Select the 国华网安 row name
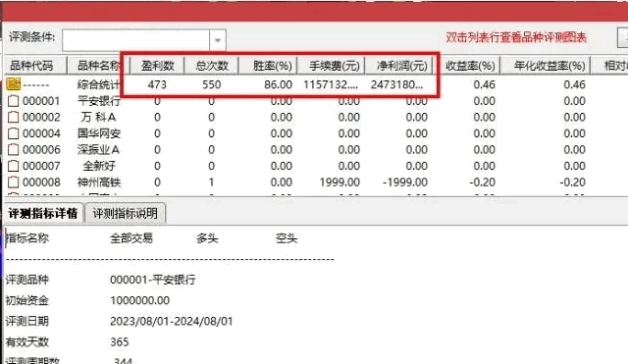The width and height of the screenshot is (628, 364). (x=98, y=133)
